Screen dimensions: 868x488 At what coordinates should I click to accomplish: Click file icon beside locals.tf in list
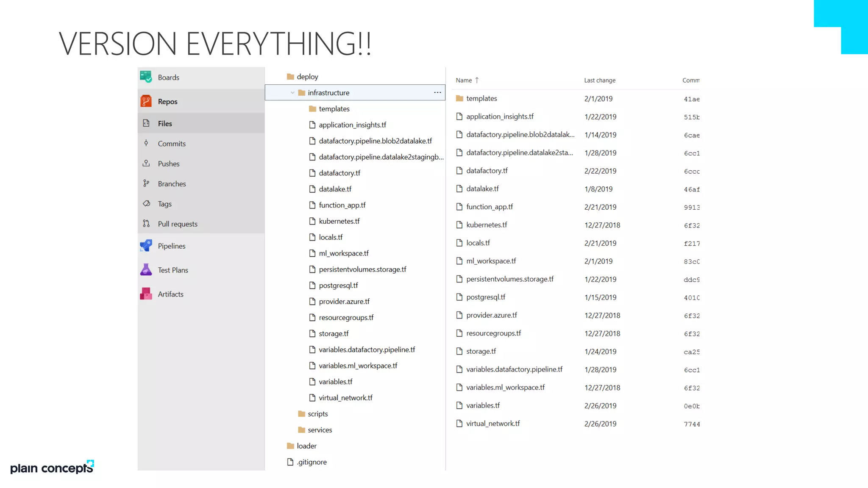459,243
